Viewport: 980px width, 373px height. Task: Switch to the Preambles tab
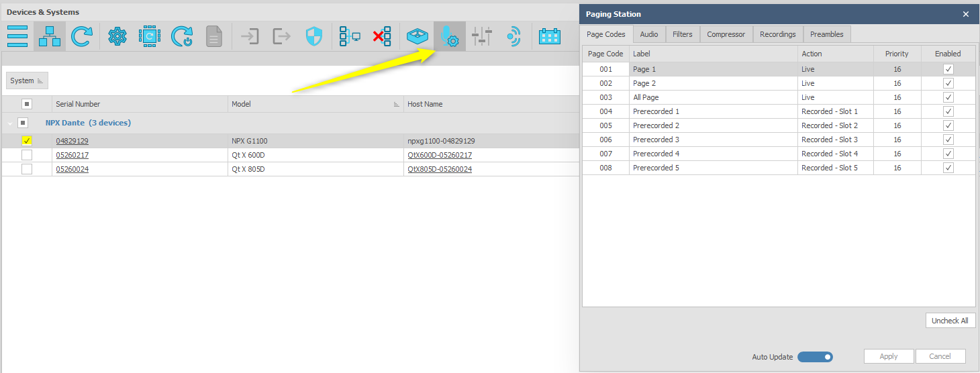click(827, 34)
